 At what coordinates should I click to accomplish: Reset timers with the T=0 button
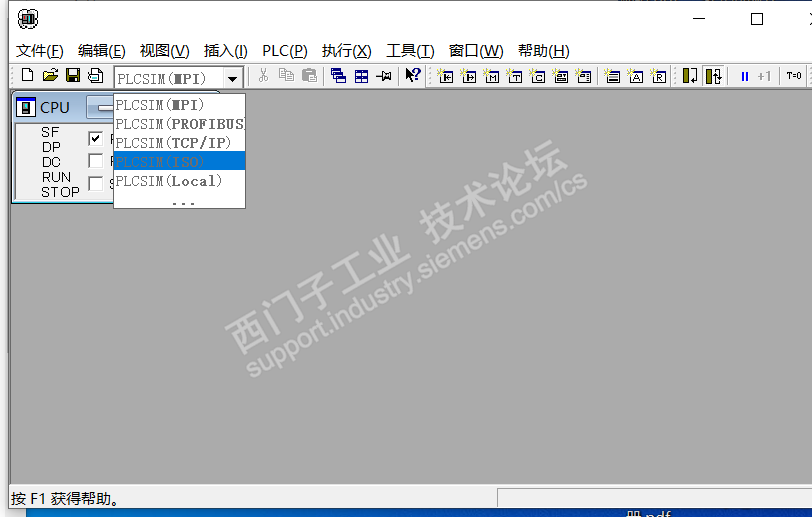point(794,76)
